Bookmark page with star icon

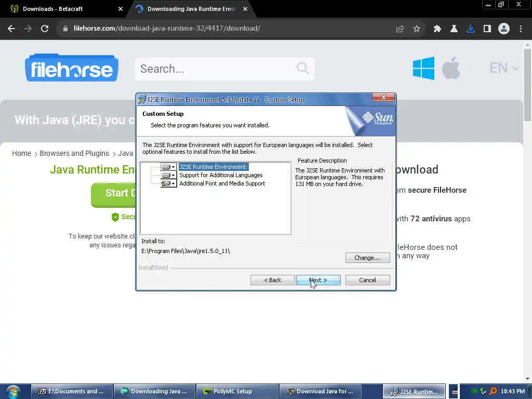click(417, 29)
